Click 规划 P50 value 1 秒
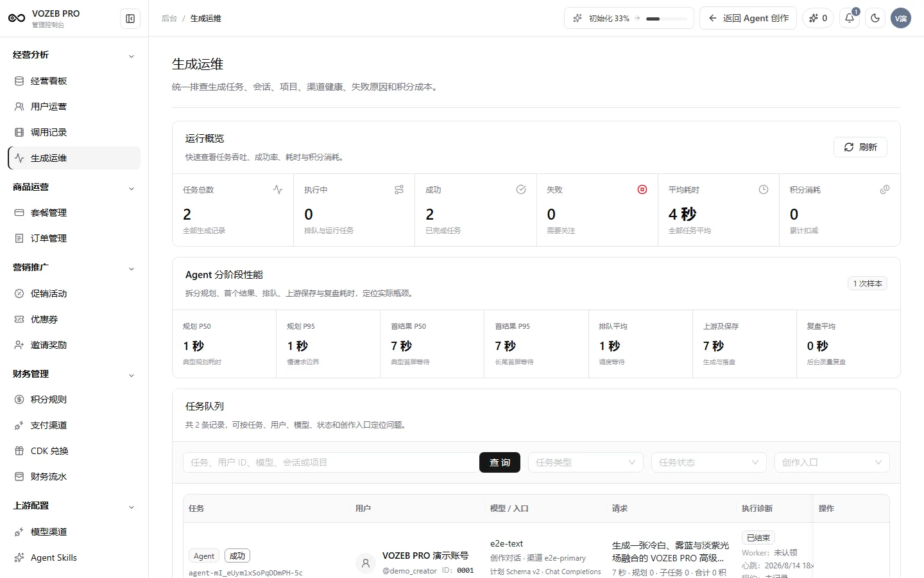Screen dimensions: 924x578 click(194, 346)
